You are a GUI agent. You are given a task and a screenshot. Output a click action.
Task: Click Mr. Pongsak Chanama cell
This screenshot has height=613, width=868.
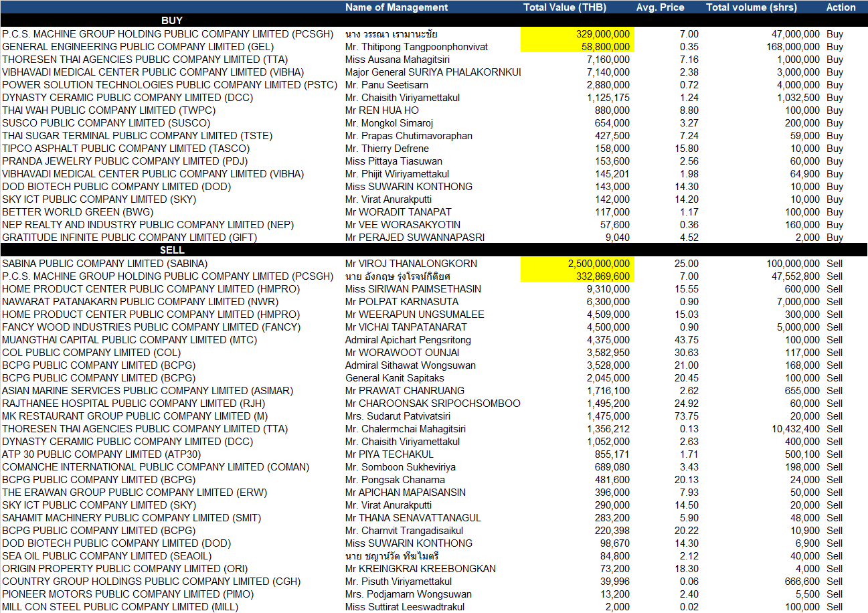(395, 480)
